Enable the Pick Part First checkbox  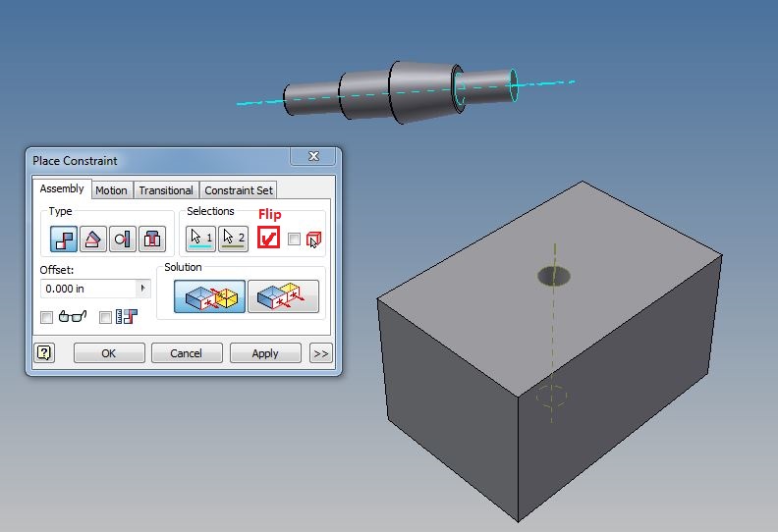tap(295, 239)
